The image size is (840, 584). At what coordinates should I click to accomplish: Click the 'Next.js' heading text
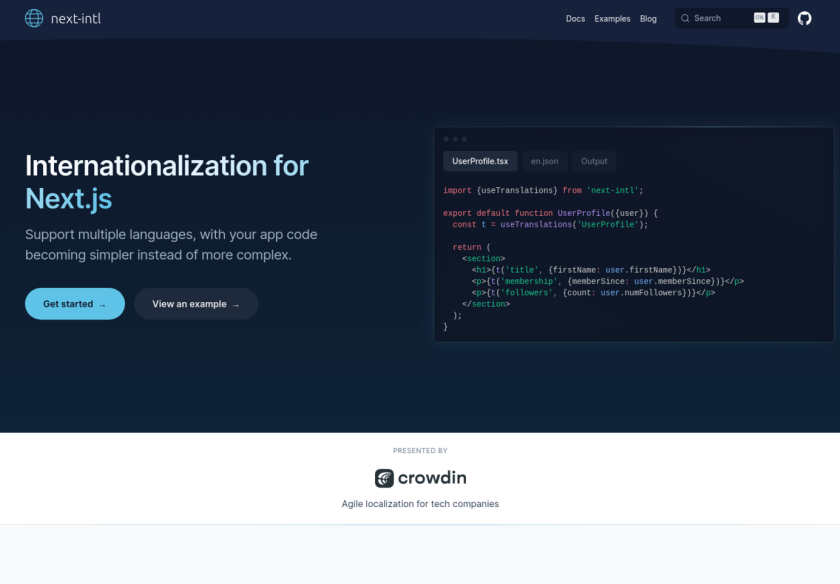pos(69,199)
